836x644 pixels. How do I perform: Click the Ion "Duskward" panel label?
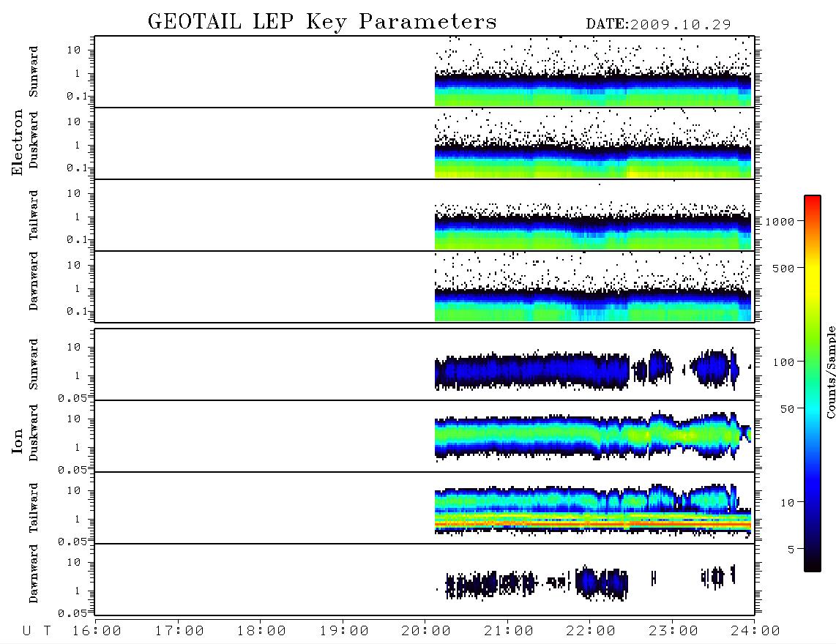click(34, 433)
